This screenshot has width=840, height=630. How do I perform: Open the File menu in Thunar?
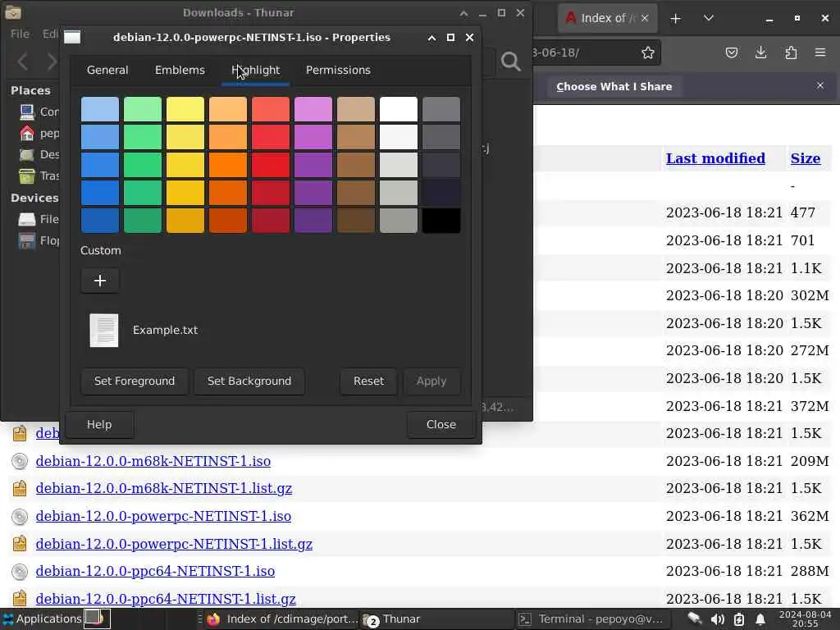point(21,34)
